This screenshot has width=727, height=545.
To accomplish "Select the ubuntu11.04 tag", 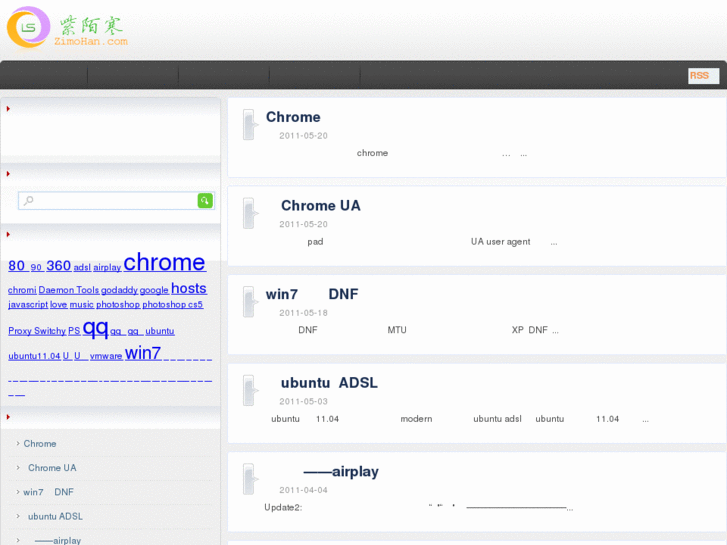I will click(34, 356).
